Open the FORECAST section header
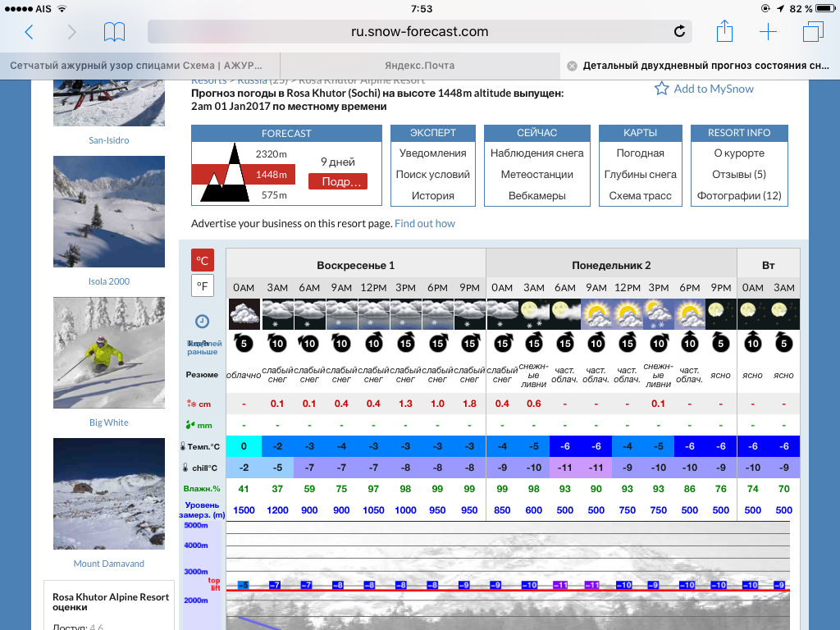Screen dimensions: 840x630 286,134
